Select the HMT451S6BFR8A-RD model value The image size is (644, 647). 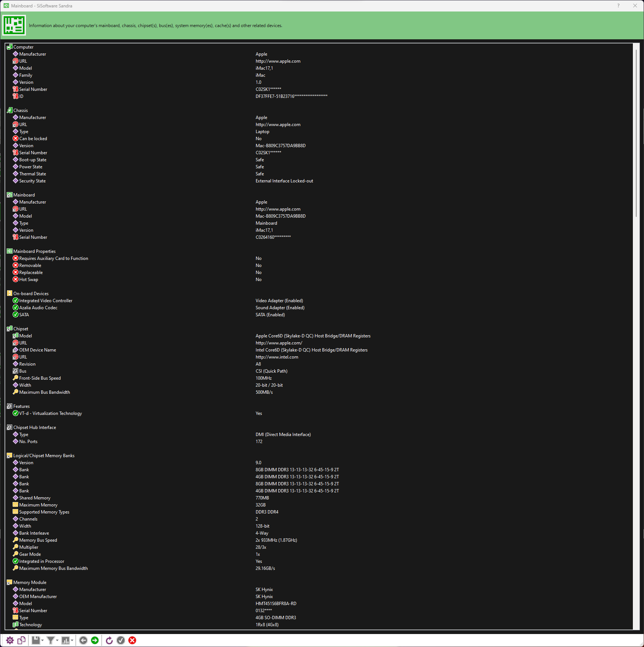pyautogui.click(x=276, y=604)
